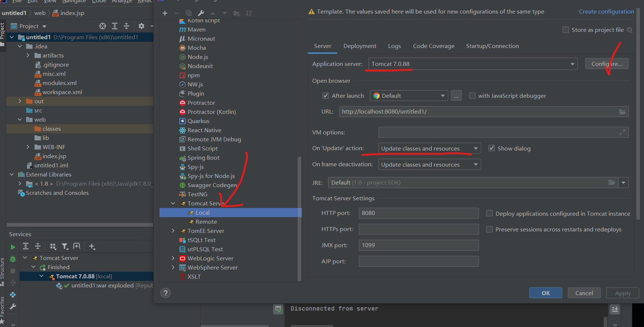Switch to Startup/Connection tab

pos(492,46)
